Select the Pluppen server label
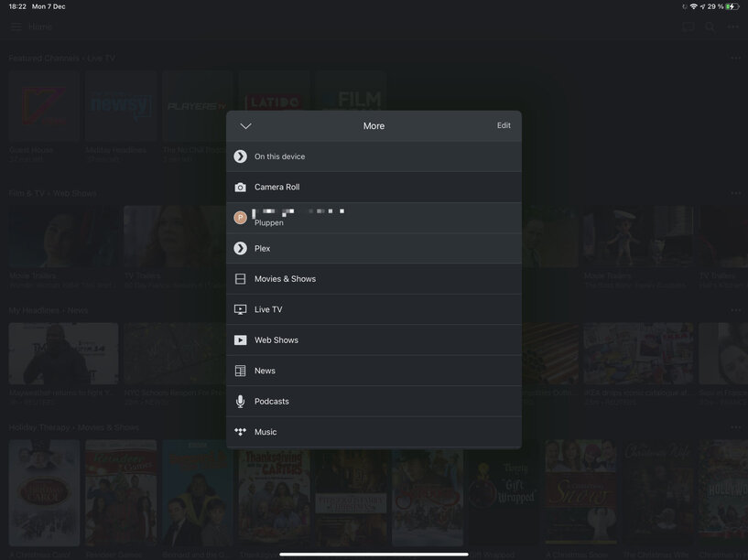This screenshot has width=748, height=560. [269, 222]
